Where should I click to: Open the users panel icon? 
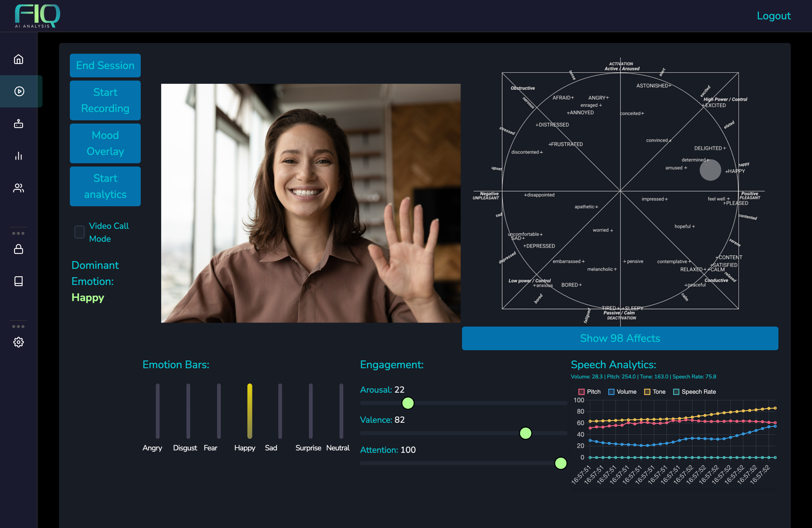coord(19,188)
